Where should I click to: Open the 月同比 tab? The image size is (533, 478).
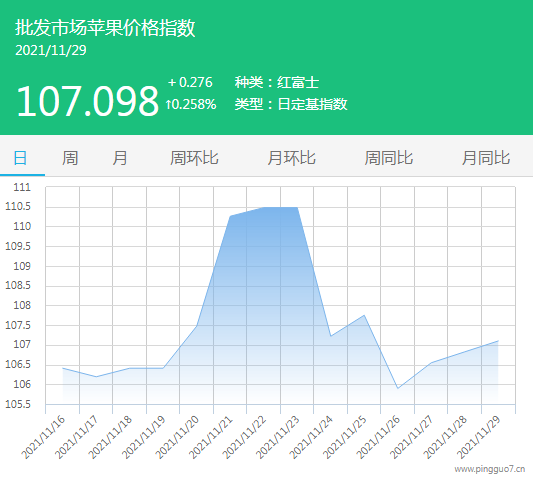(x=486, y=158)
